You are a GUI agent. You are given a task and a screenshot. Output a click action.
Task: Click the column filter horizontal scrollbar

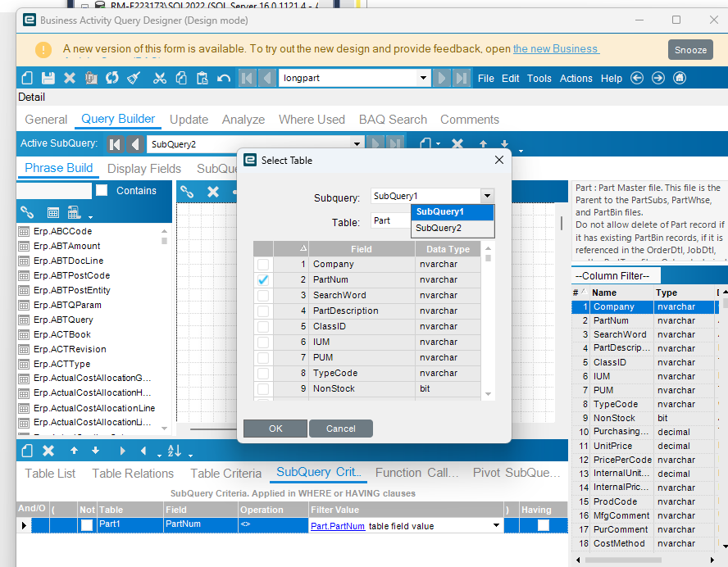[x=623, y=560]
